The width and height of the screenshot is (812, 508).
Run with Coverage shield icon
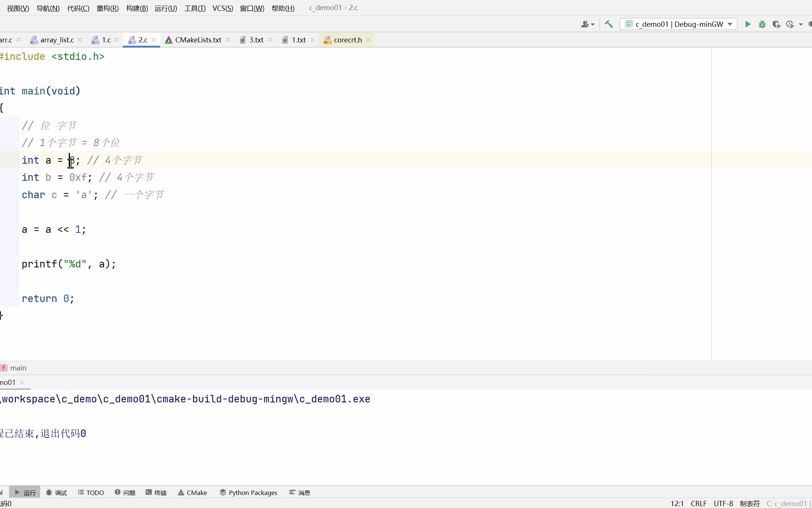tap(776, 24)
